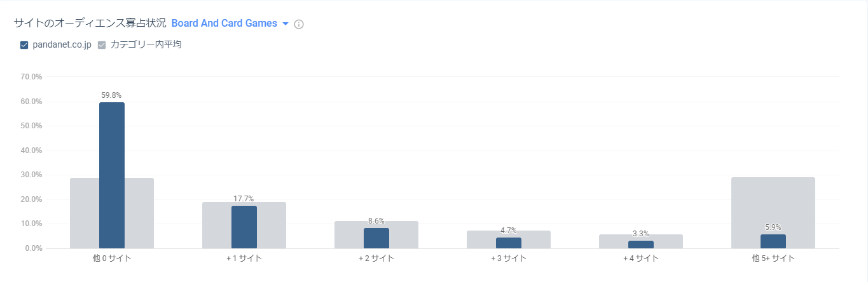Click the 他 5+ サイト axis label
This screenshot has width=868, height=282.
click(773, 258)
